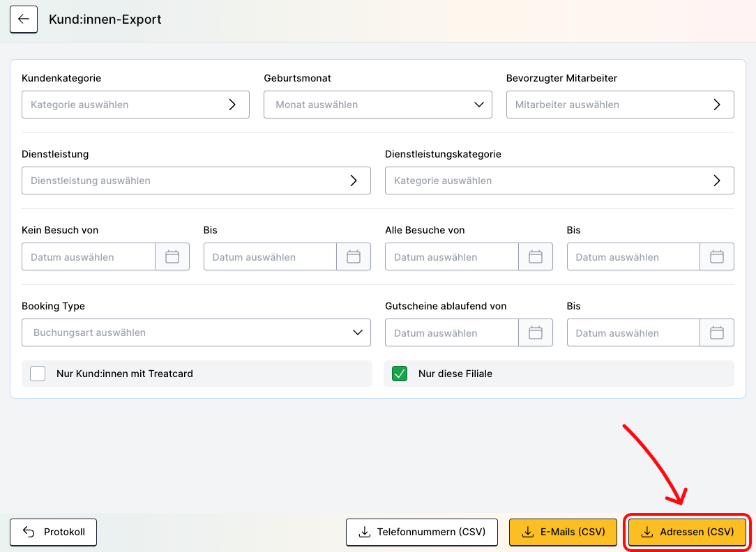Open calendar for Gutscheine ablaufend Bis date
The image size is (756, 552).
[x=717, y=333]
